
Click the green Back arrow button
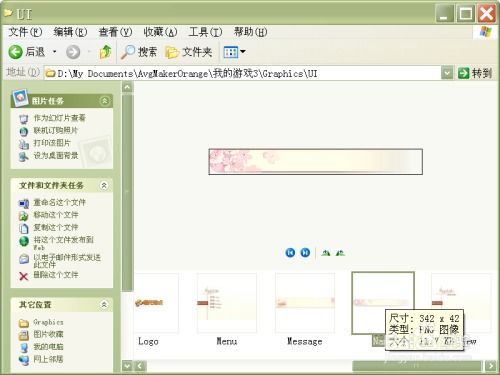pyautogui.click(x=27, y=52)
